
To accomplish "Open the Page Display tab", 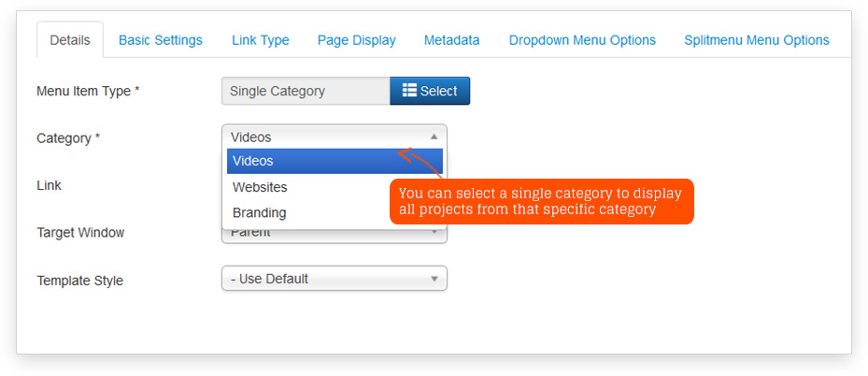I will (x=356, y=40).
